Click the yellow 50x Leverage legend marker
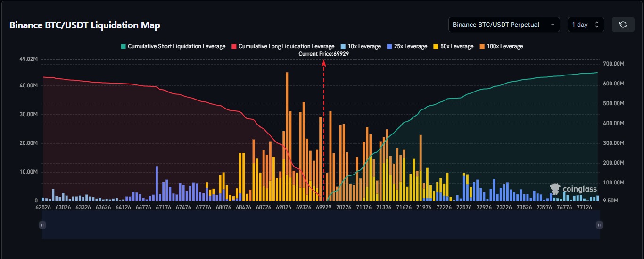644x259 pixels. (436, 46)
